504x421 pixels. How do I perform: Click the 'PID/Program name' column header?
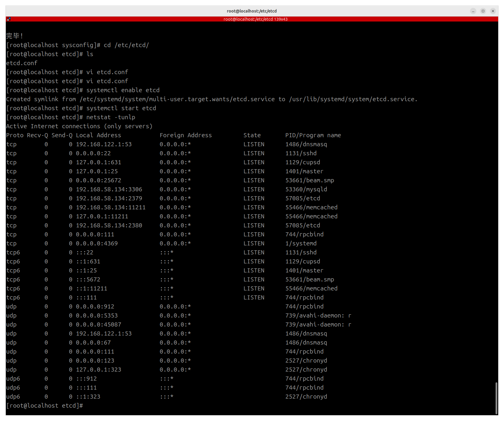313,135
